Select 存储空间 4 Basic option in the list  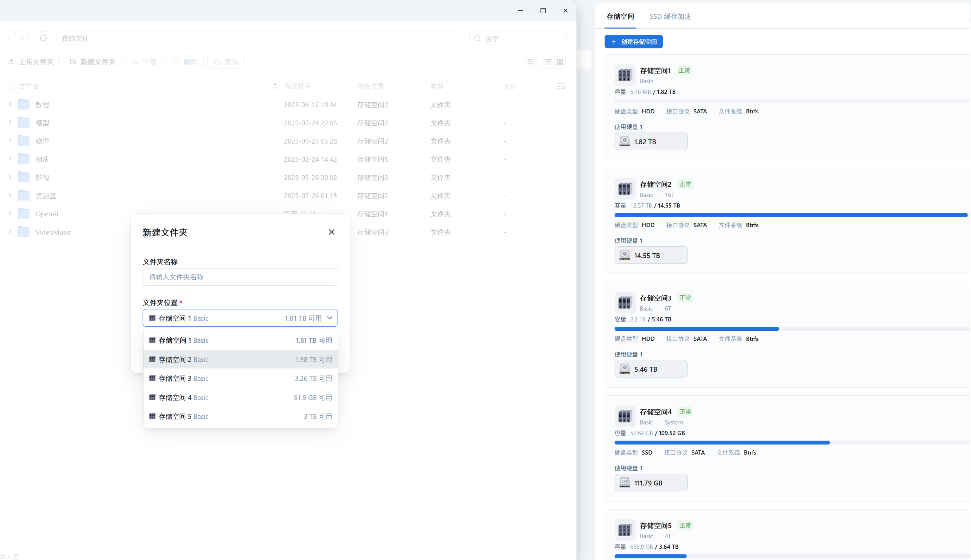(241, 397)
